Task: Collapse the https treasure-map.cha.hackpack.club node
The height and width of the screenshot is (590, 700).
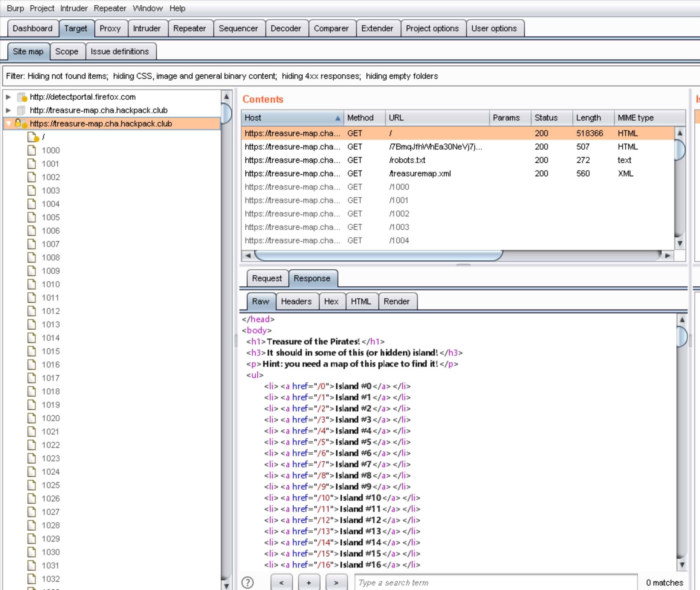Action: pos(9,123)
